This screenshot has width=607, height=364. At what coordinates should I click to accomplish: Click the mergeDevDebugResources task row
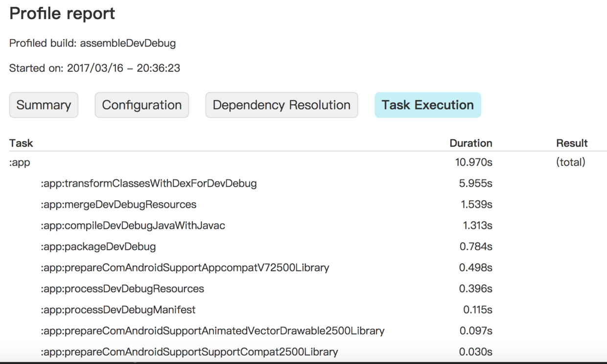pos(118,205)
